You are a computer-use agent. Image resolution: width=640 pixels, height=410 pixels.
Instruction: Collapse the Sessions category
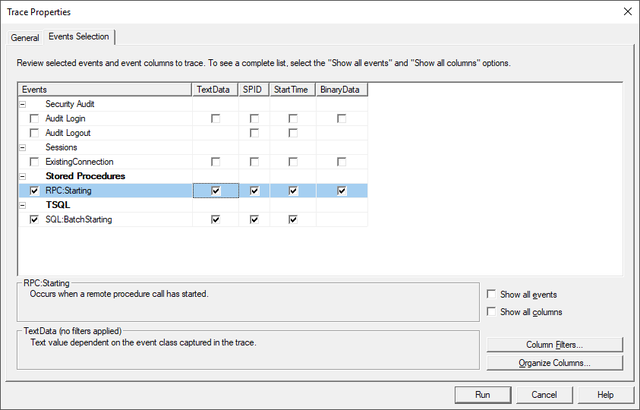[x=23, y=148]
